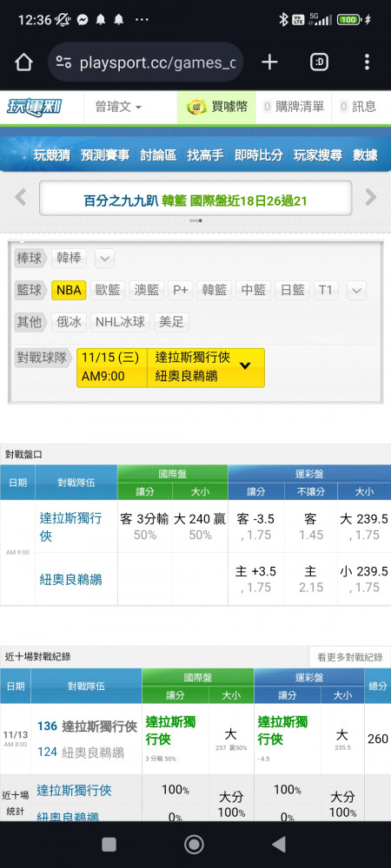
Task: Go to 預測賽事 menu
Action: 104,155
